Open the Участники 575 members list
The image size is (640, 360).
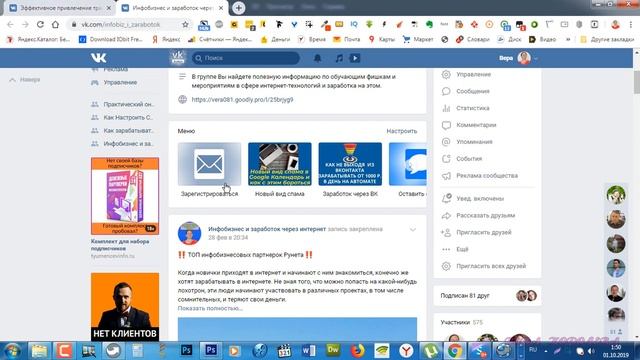click(x=462, y=322)
